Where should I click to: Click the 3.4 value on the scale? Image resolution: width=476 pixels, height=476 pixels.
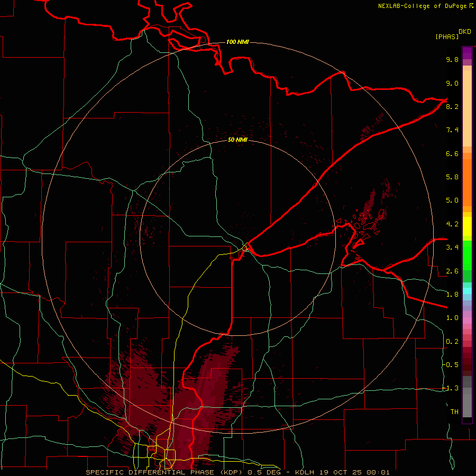point(452,248)
